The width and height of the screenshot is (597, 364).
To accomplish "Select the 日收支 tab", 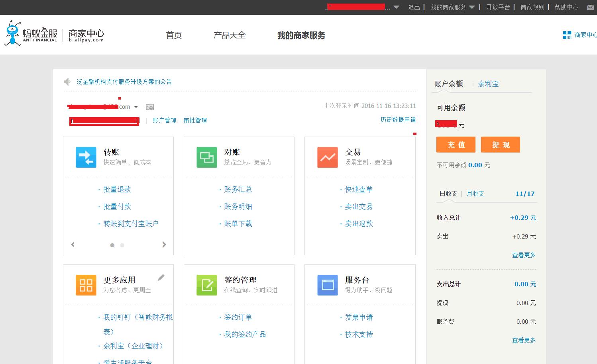I will 448,194.
